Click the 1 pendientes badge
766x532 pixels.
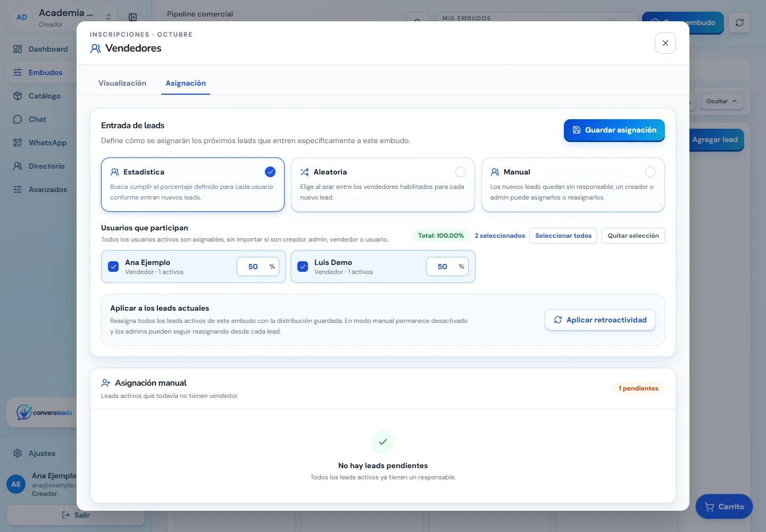click(x=638, y=388)
